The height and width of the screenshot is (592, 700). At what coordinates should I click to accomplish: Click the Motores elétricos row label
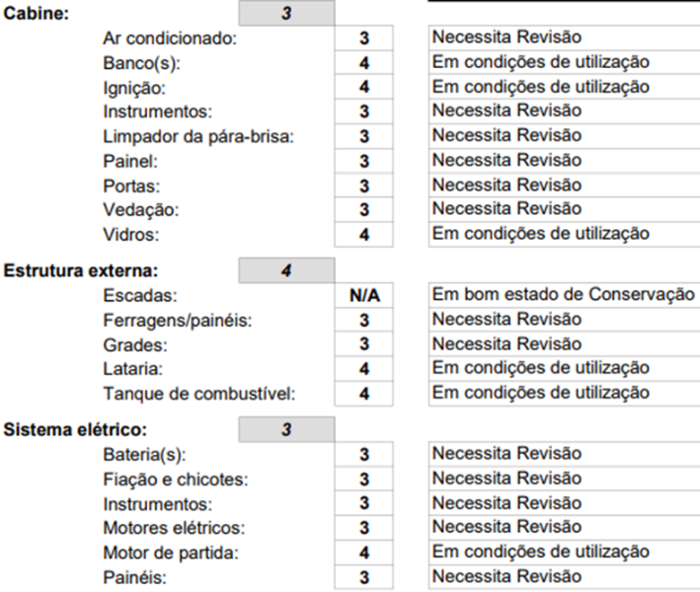[174, 528]
